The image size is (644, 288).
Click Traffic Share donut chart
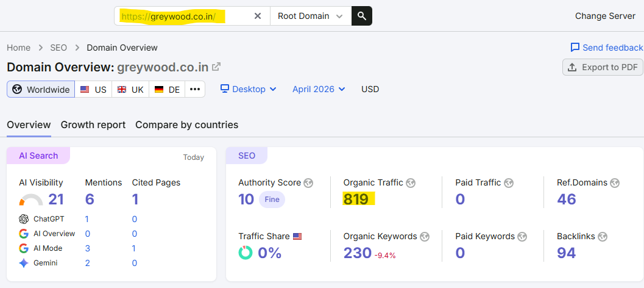(x=246, y=253)
